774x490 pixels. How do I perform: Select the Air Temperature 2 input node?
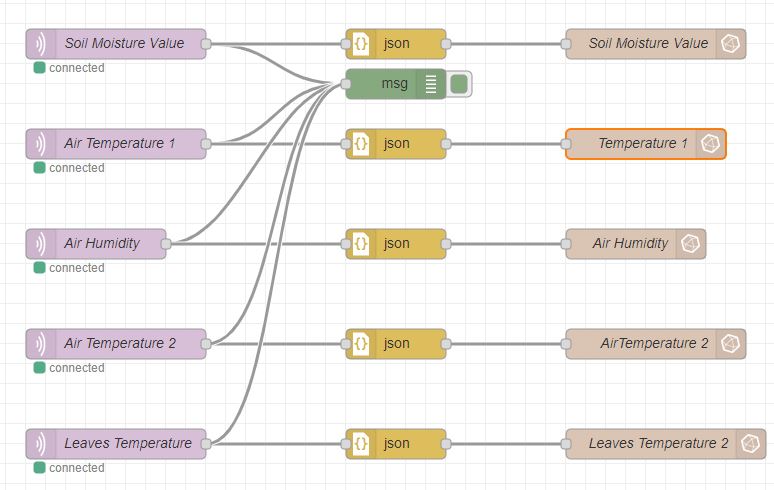tap(120, 344)
